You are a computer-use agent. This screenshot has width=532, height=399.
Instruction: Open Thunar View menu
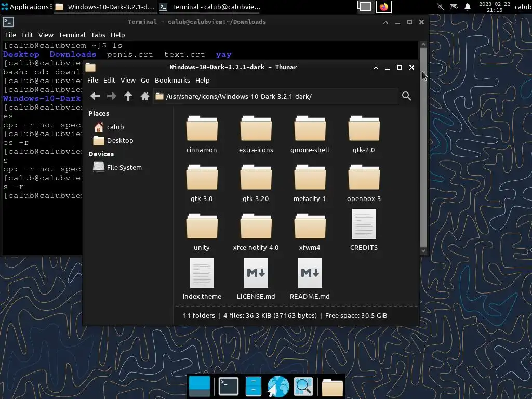coord(128,81)
